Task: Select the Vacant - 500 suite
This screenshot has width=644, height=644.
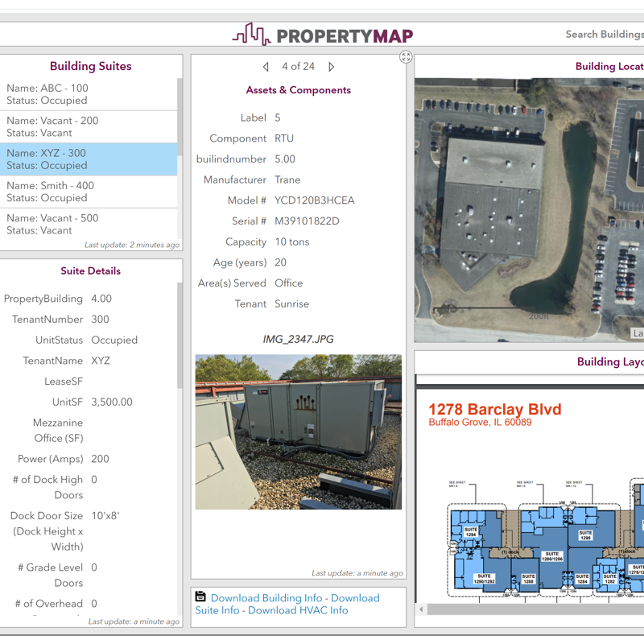Action: (x=89, y=224)
